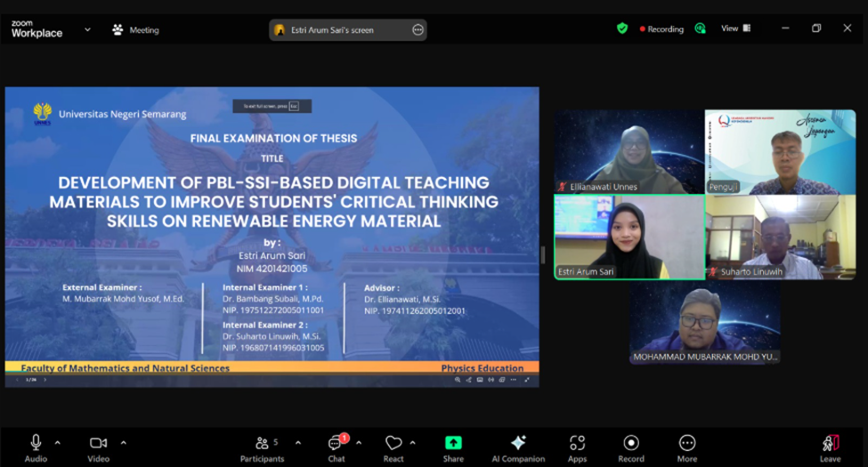
Task: Click the Recording status indicator
Action: (x=661, y=29)
